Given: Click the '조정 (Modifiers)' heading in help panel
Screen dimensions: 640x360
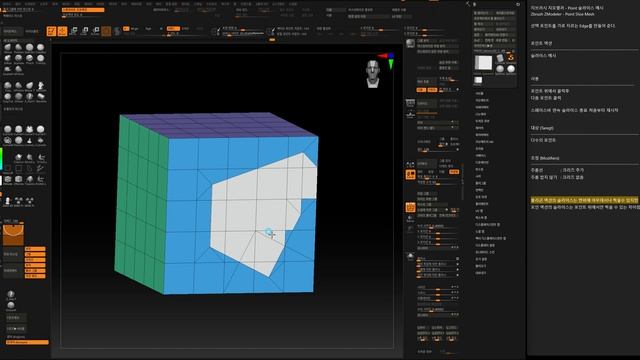Looking at the screenshot, I should [544, 158].
